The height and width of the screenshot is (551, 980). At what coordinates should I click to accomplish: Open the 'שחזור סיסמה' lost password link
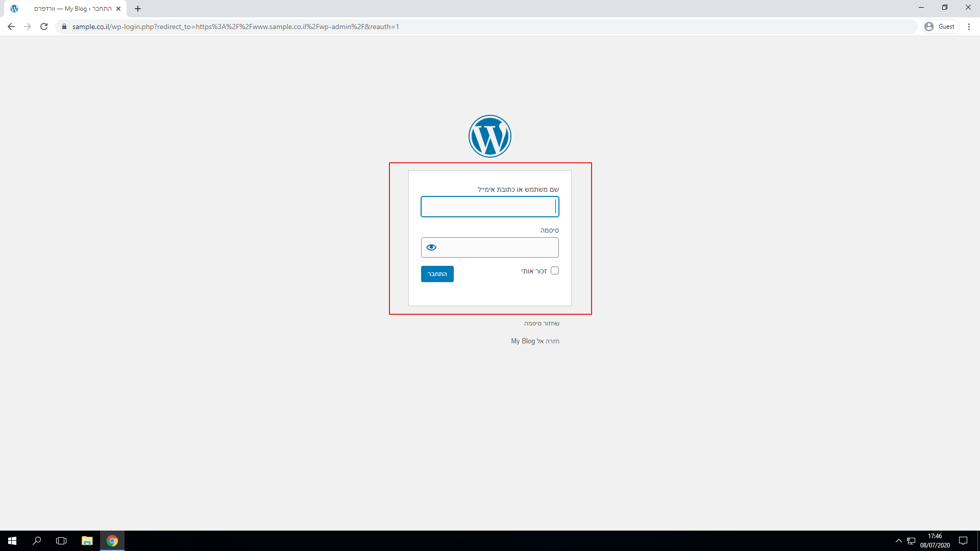click(x=542, y=323)
